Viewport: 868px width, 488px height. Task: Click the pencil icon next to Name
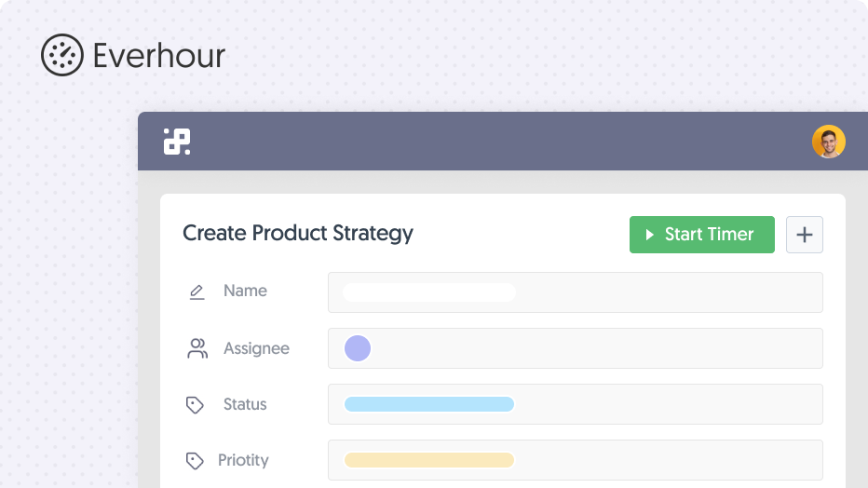(x=197, y=291)
